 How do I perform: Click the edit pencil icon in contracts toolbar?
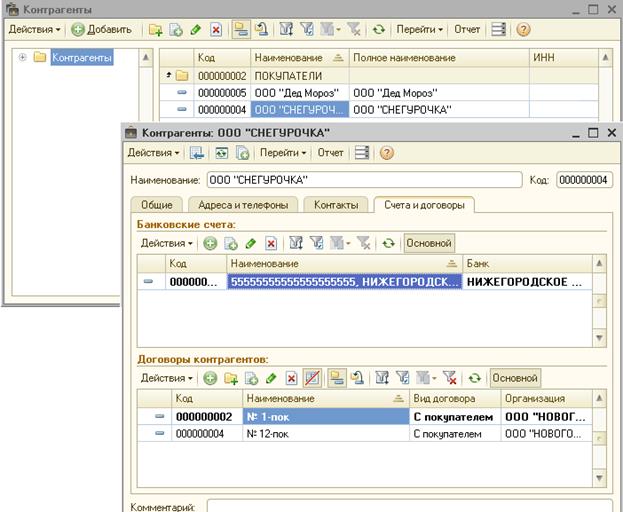[x=271, y=379]
